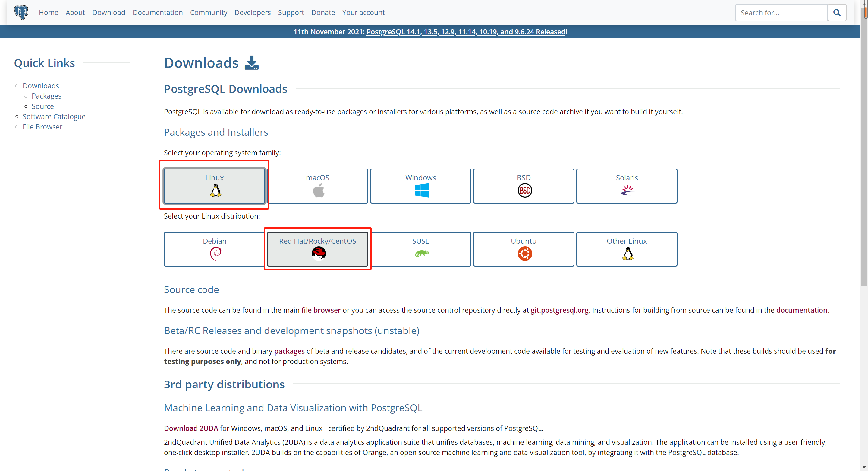The image size is (868, 471).
Task: Click the Red Hat fedora icon
Action: click(x=319, y=254)
